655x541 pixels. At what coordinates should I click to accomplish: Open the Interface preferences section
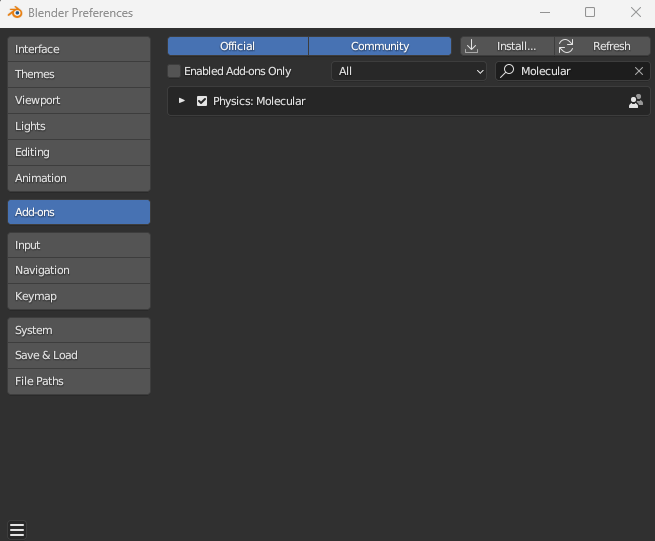click(x=79, y=49)
